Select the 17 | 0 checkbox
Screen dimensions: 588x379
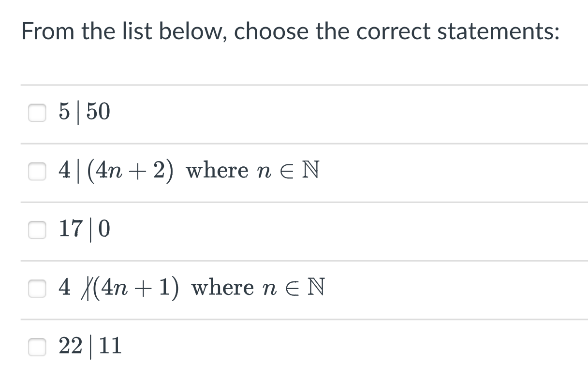[x=37, y=230]
